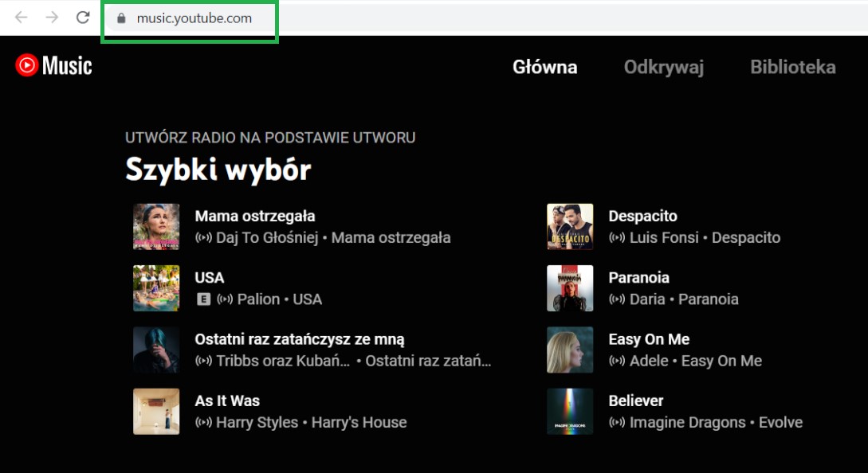Open the Despacito album link after Luis Fonsi

tap(746, 238)
